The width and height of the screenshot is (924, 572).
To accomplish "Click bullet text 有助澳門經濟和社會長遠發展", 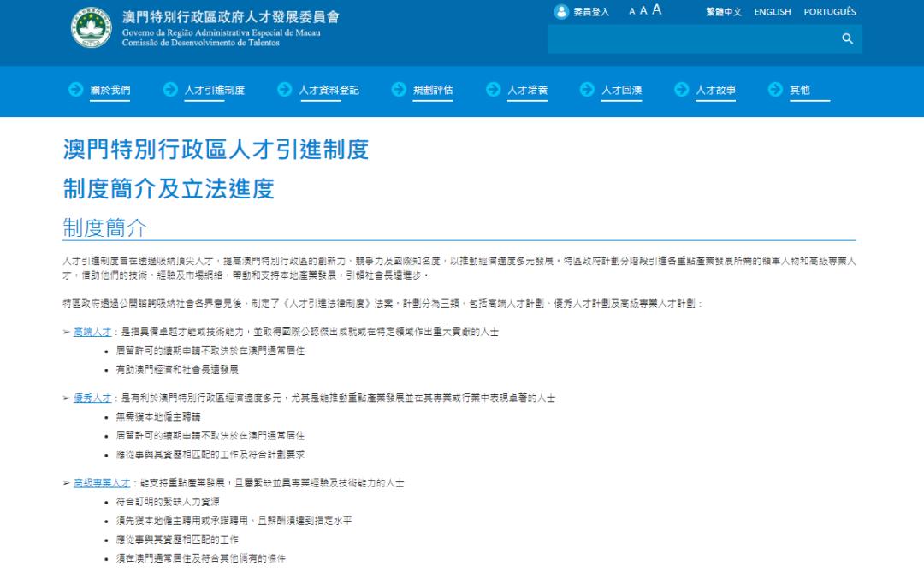I will [177, 369].
